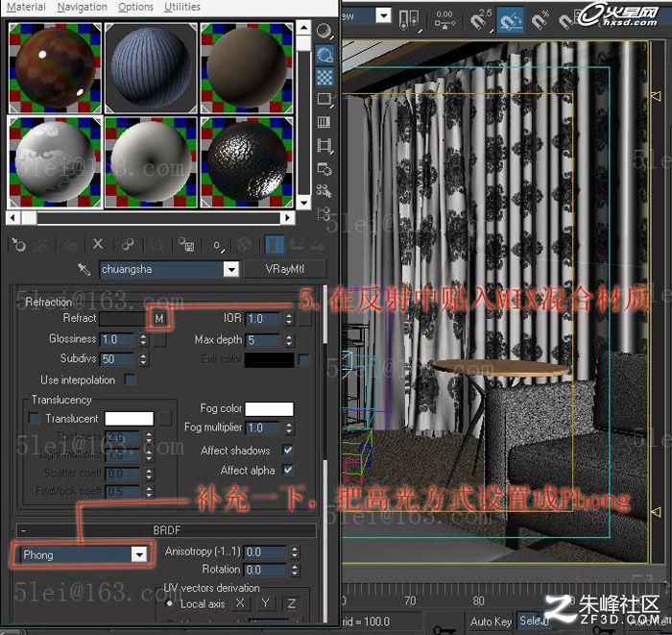The image size is (672, 635).
Task: Open the Navigation menu
Action: pos(82,7)
